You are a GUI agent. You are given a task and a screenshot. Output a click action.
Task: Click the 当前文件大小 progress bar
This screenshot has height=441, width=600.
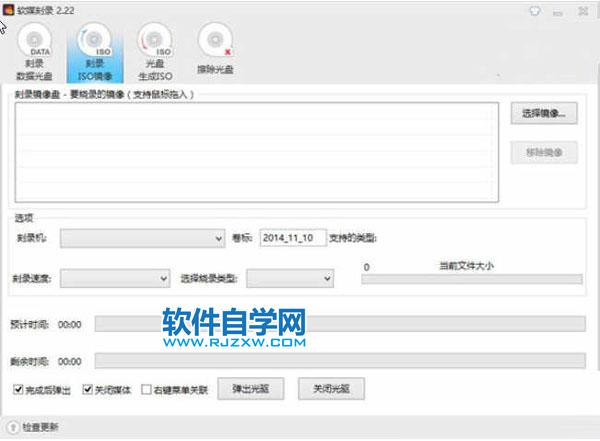pyautogui.click(x=472, y=279)
